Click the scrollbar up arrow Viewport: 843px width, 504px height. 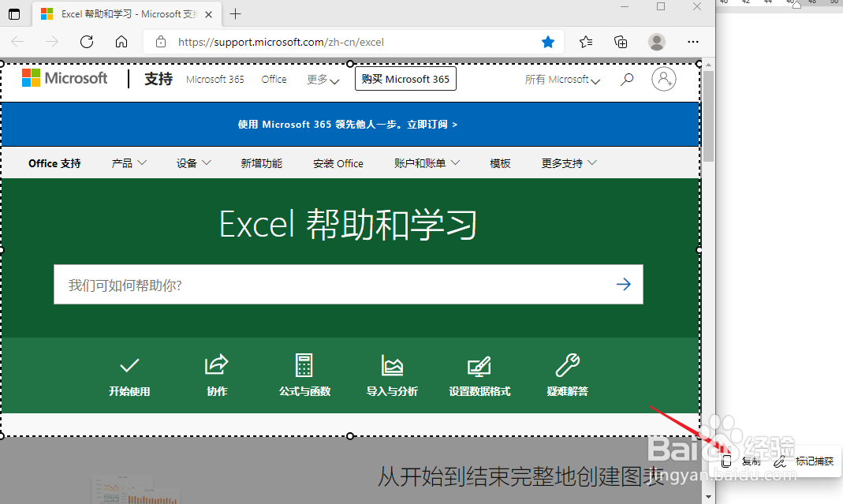[708, 65]
